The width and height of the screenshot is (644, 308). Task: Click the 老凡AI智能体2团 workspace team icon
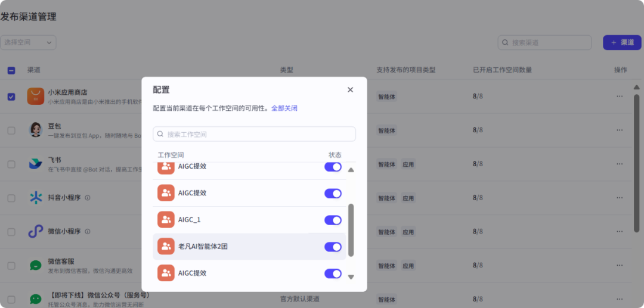click(166, 247)
